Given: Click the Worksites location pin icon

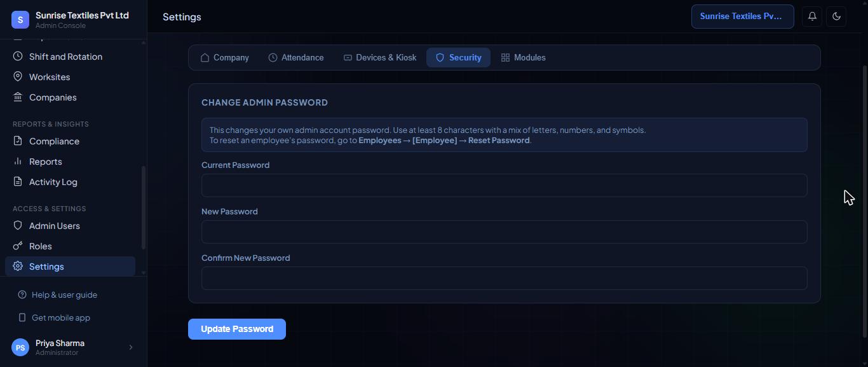Looking at the screenshot, I should [18, 77].
